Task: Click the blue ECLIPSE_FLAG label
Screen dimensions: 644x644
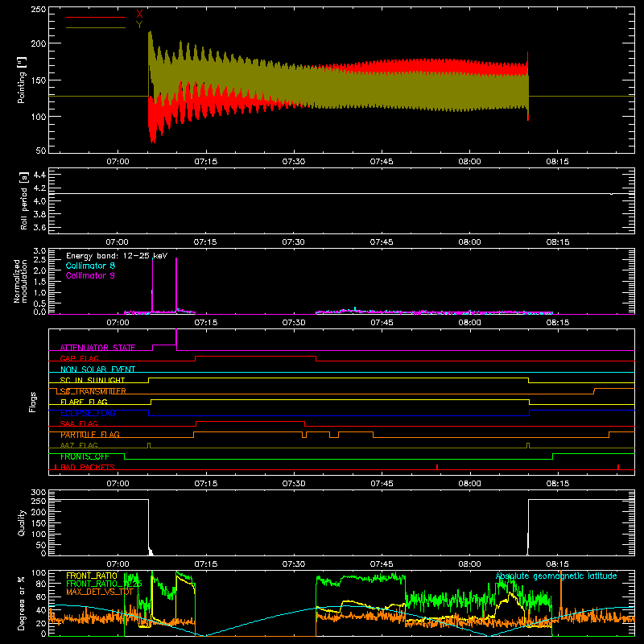Action: [88, 413]
